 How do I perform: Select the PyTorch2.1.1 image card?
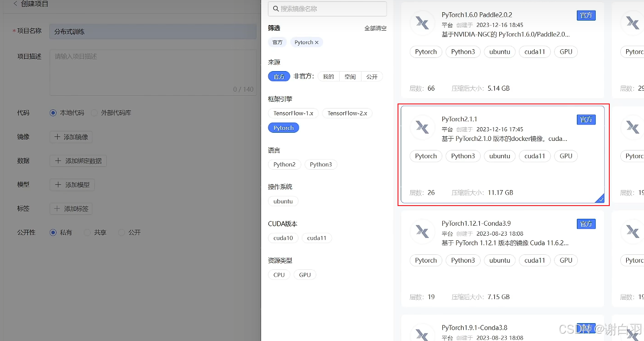click(503, 154)
